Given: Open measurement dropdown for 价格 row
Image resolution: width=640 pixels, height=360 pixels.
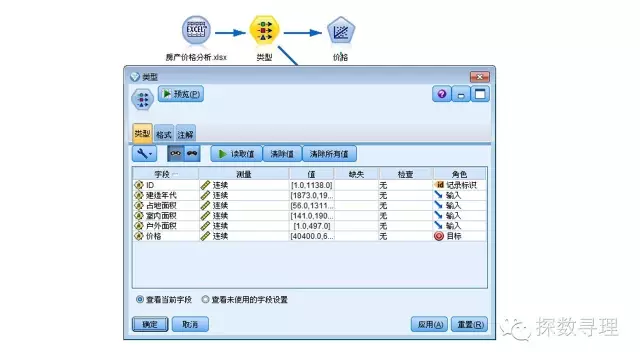Looking at the screenshot, I should tap(244, 236).
